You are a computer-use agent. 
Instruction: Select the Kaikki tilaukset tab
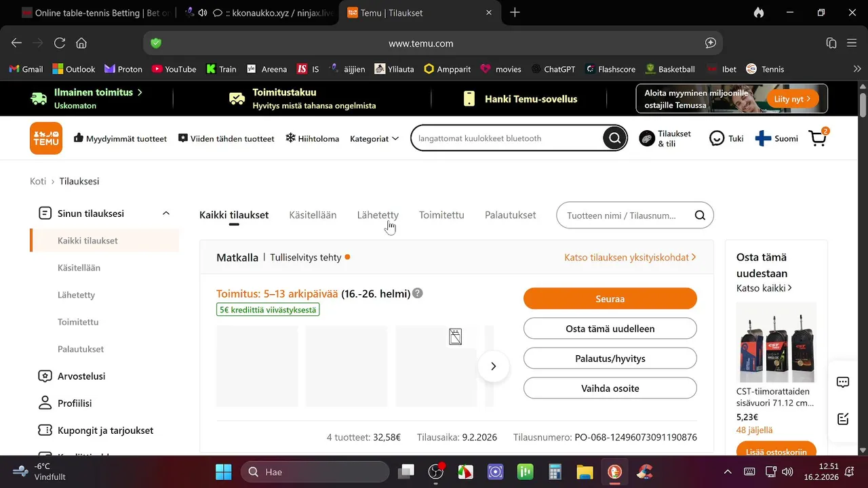(x=234, y=215)
